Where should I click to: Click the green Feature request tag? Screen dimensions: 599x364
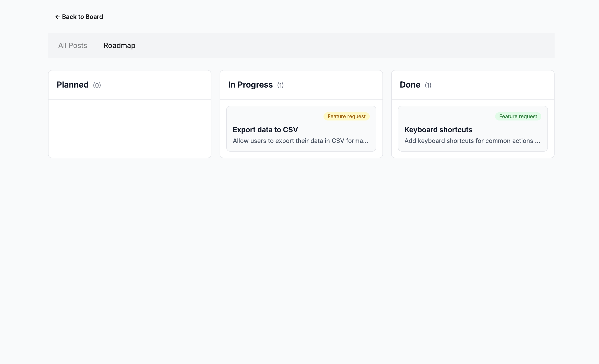pos(518,116)
